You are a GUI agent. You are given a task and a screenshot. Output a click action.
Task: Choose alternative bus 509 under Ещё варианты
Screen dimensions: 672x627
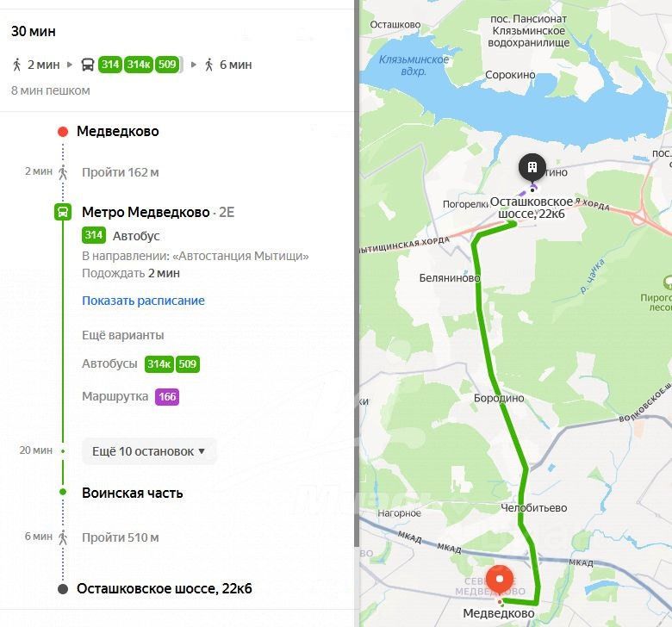click(x=187, y=364)
